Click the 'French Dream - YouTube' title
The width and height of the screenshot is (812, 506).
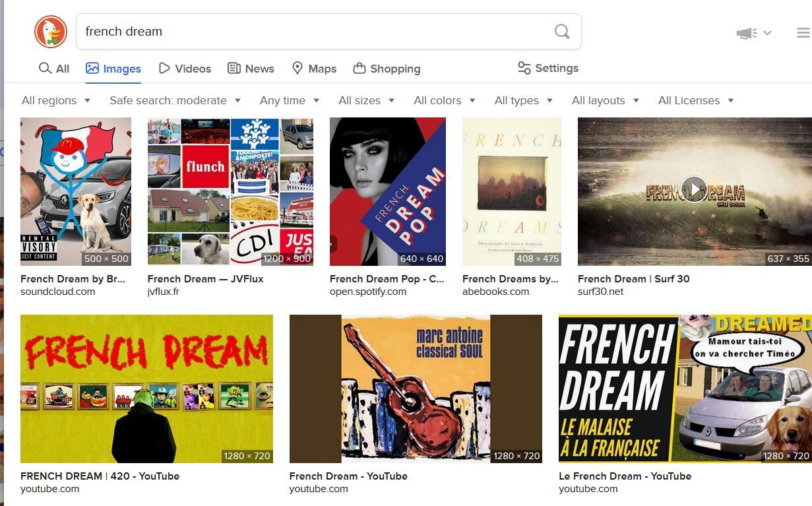(348, 476)
